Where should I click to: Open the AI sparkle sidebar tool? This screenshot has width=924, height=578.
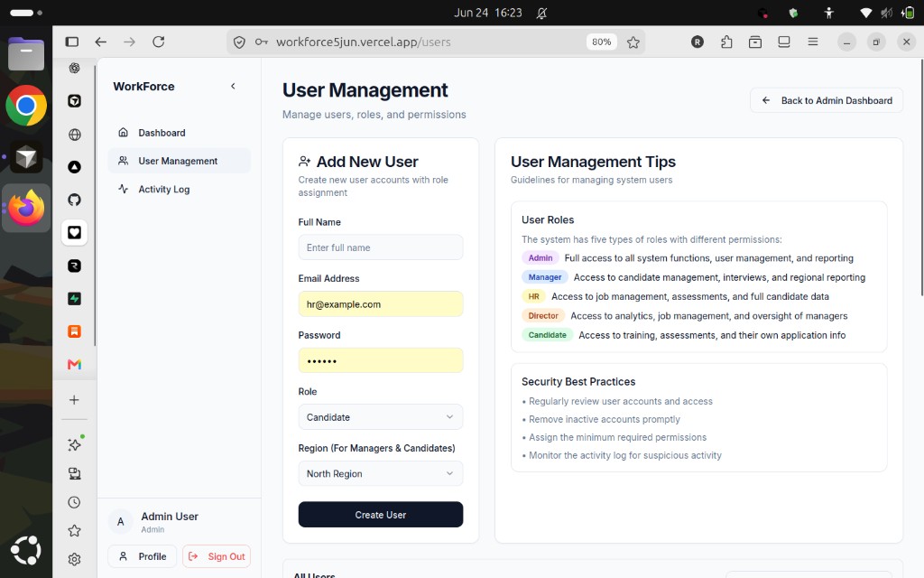(x=74, y=444)
